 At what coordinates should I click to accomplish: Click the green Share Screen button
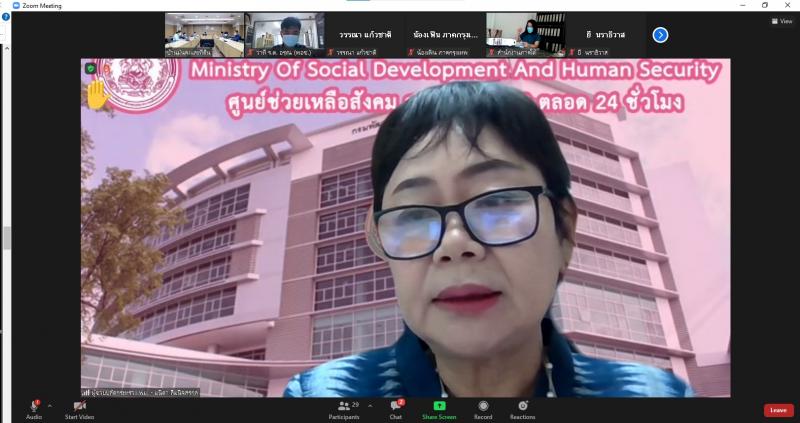pos(439,410)
